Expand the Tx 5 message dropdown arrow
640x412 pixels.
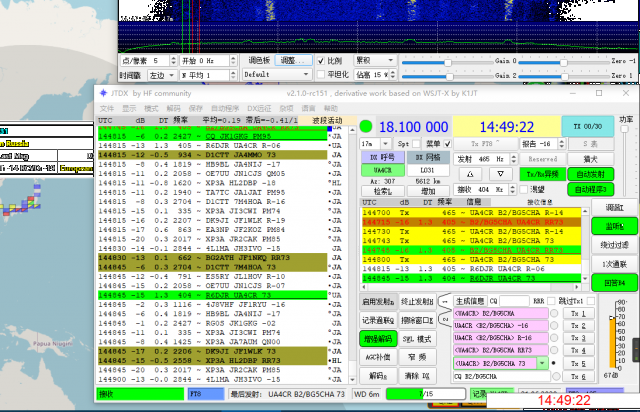point(542,363)
